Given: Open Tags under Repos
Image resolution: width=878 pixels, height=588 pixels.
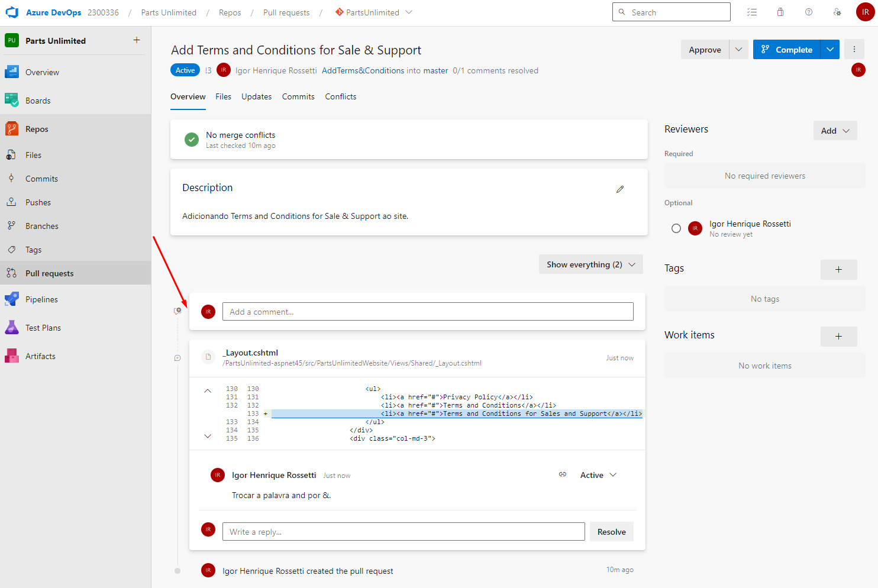Looking at the screenshot, I should point(75,250).
